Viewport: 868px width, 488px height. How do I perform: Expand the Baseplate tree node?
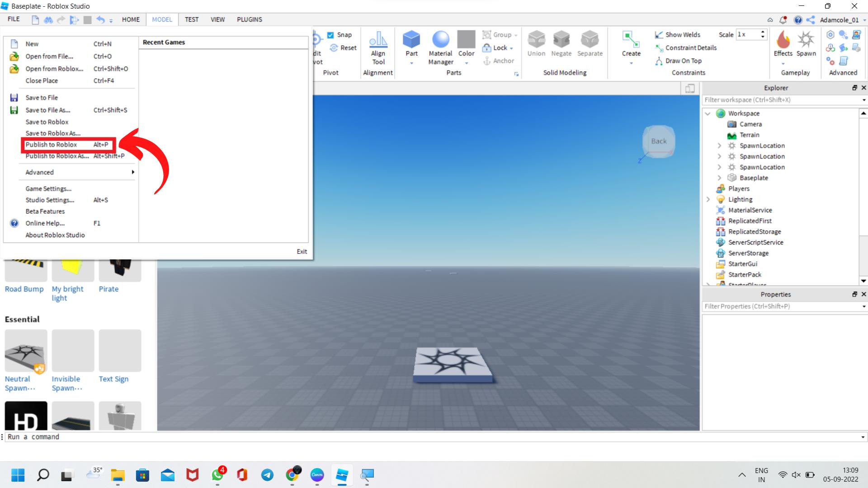pyautogui.click(x=719, y=178)
